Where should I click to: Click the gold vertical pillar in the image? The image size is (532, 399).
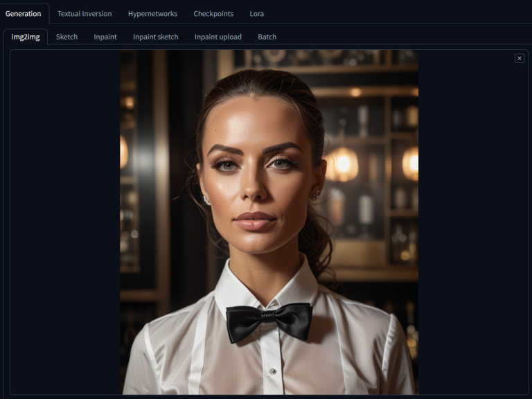point(161,173)
